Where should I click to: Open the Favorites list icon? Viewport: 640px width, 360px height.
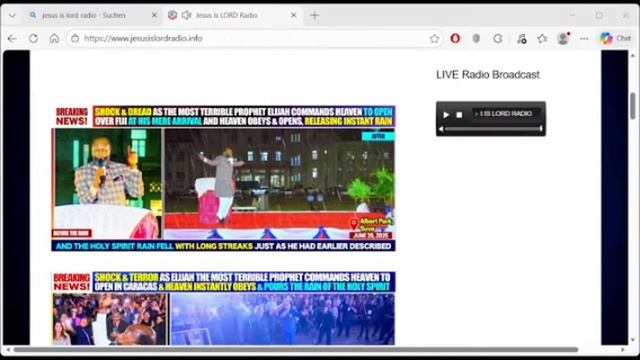pos(542,38)
